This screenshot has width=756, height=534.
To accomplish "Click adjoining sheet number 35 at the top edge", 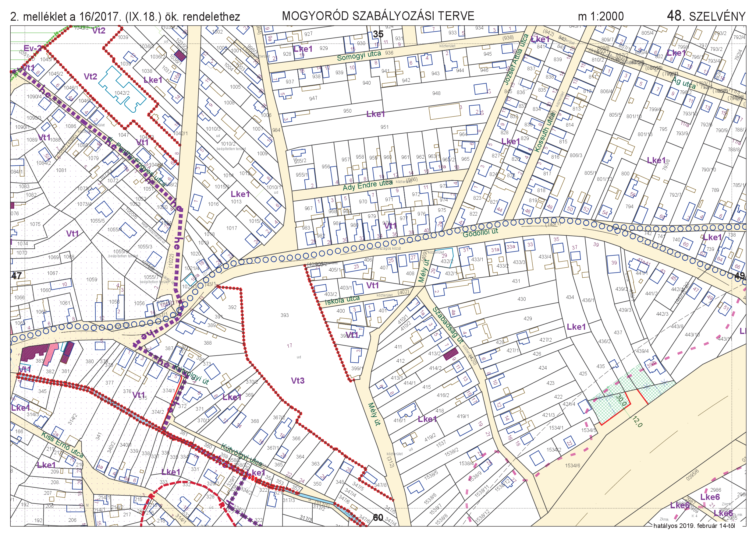I will pos(378,34).
